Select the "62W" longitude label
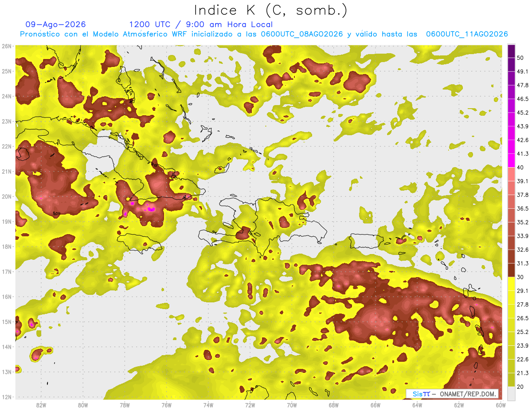The image size is (532, 411). 459,405
